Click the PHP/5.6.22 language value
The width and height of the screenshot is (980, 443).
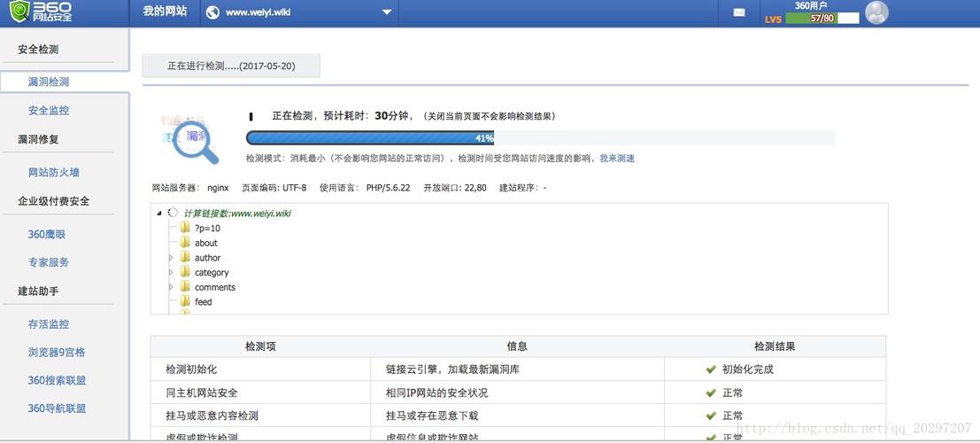tap(388, 188)
